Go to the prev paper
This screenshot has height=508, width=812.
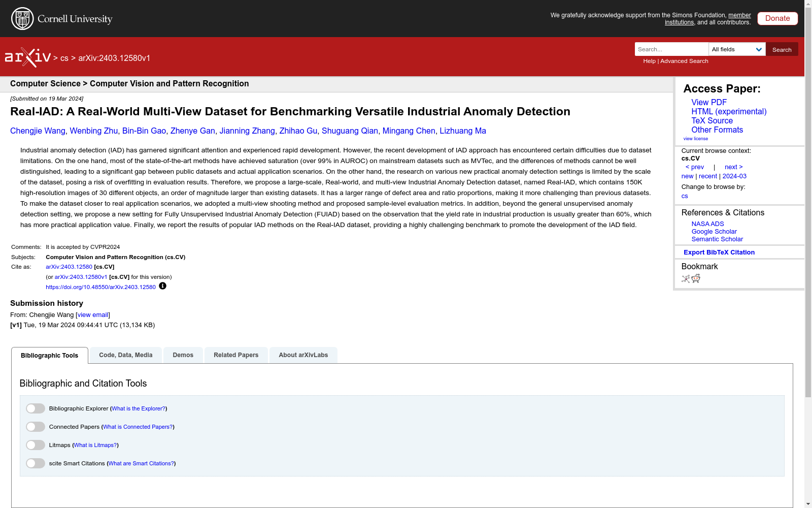(x=695, y=167)
